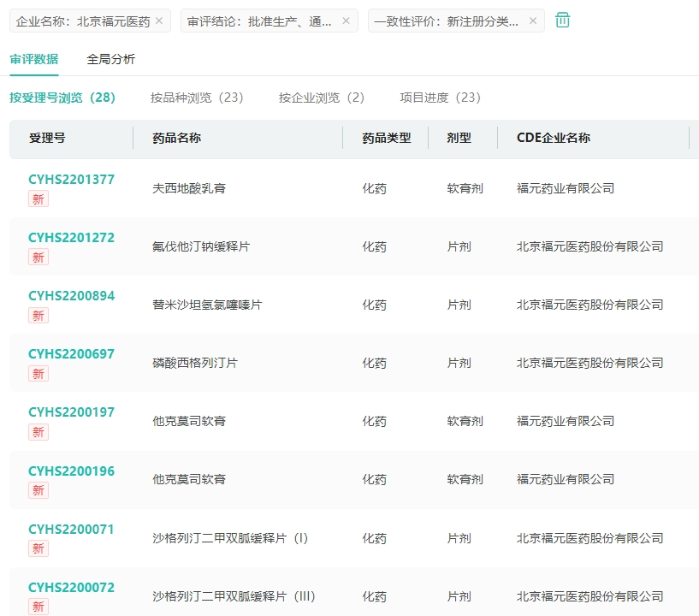Click 软膏剂 in row CYHS2201377
Screen dimensions: 699x616
(465, 188)
